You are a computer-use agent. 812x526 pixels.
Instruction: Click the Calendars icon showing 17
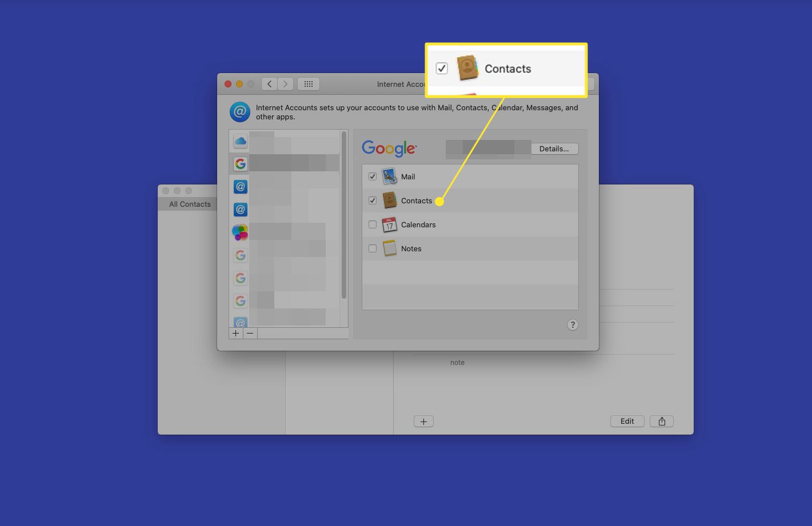coord(390,224)
